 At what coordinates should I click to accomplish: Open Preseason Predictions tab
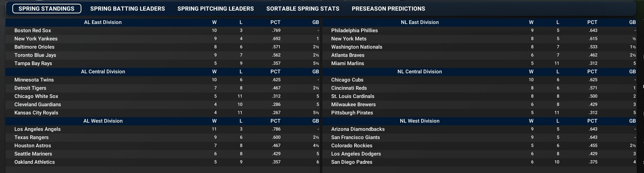pyautogui.click(x=388, y=9)
